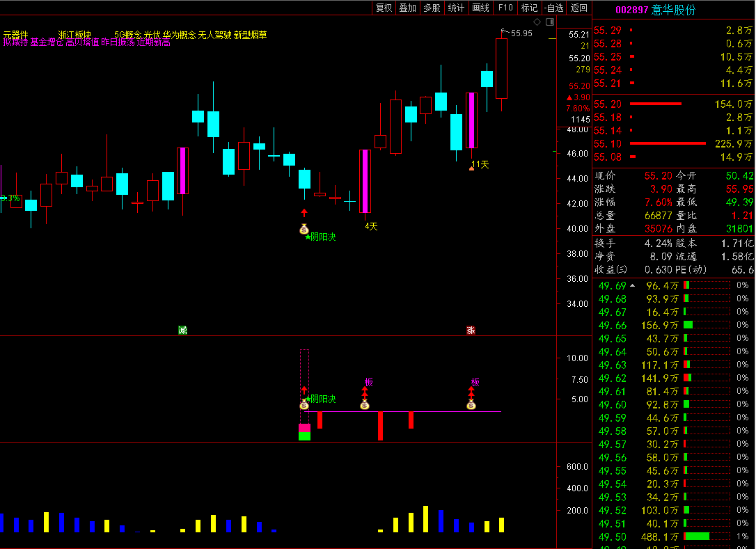The height and width of the screenshot is (549, 756).
Task: Click the red 涨 marker icon
Action: click(471, 331)
